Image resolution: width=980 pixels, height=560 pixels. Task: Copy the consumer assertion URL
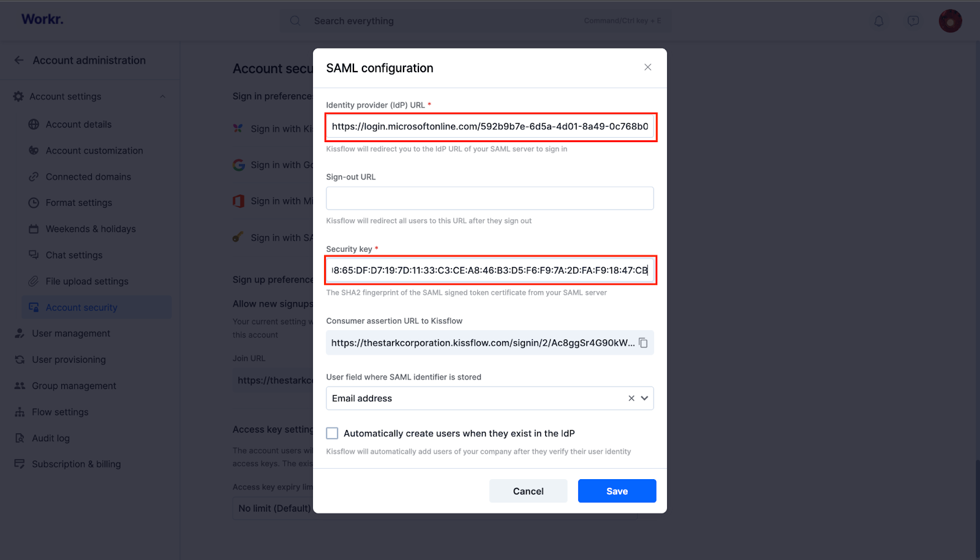click(x=643, y=343)
